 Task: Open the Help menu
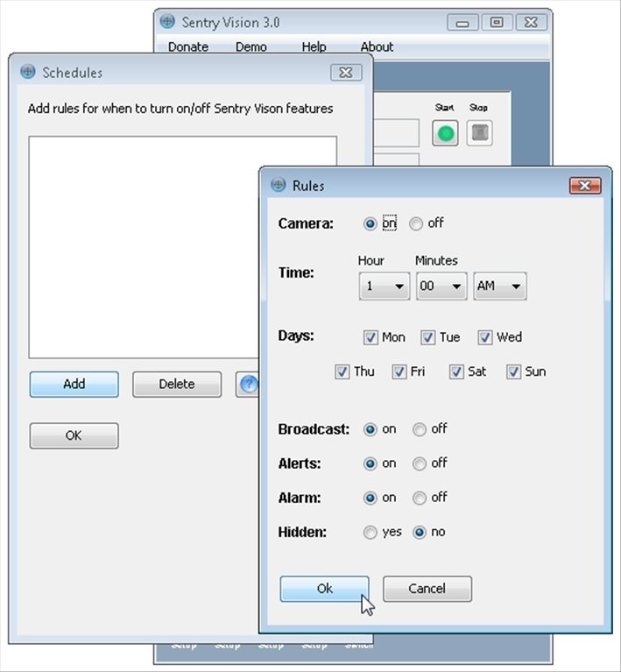point(314,46)
